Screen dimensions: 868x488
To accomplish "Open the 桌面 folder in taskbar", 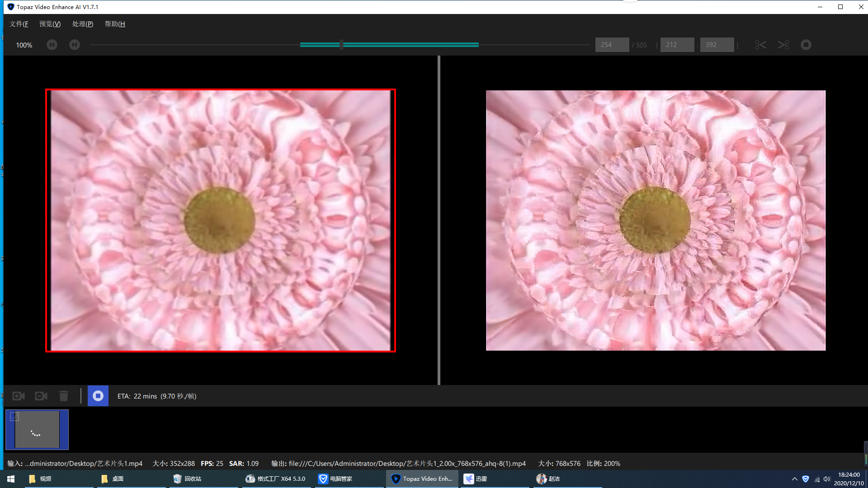I will [132, 479].
